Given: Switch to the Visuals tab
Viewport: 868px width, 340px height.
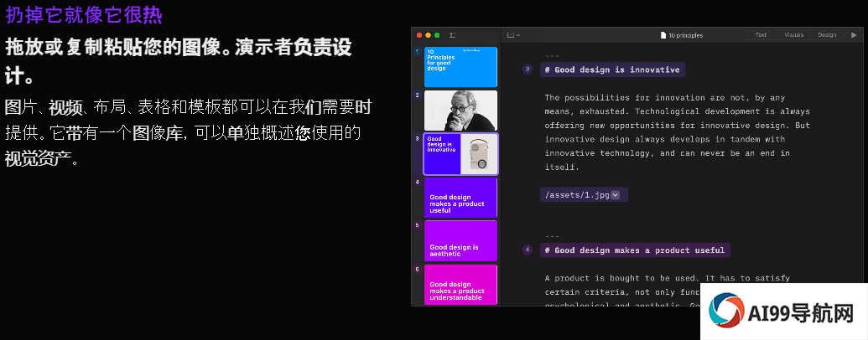Looking at the screenshot, I should [x=794, y=35].
